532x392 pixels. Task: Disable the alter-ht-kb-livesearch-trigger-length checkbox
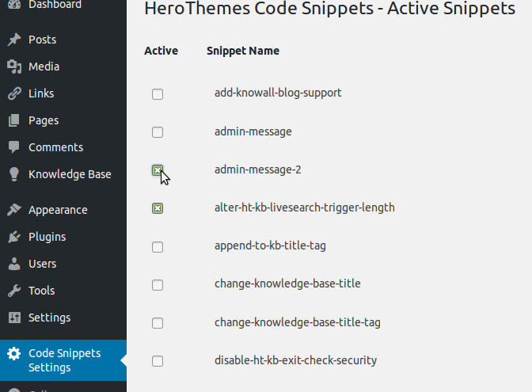click(158, 208)
